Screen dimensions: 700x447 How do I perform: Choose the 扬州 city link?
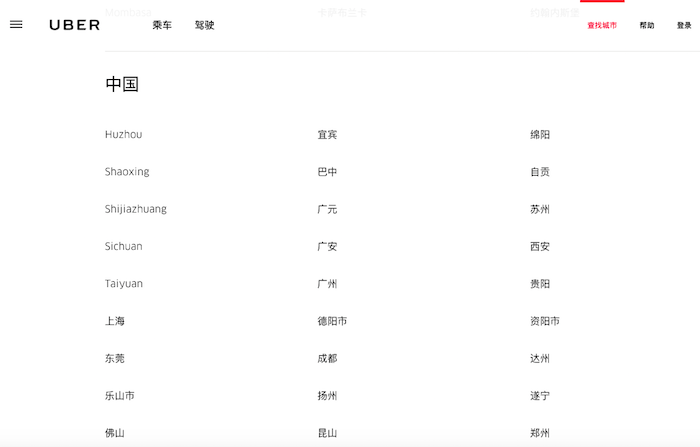point(327,396)
